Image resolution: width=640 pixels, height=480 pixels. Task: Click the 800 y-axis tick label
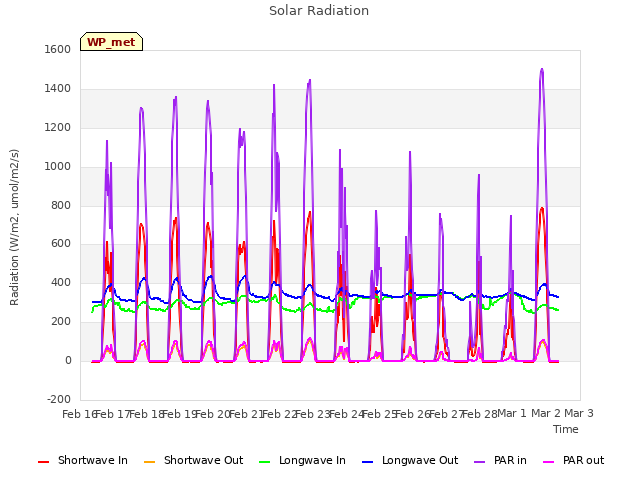point(61,205)
